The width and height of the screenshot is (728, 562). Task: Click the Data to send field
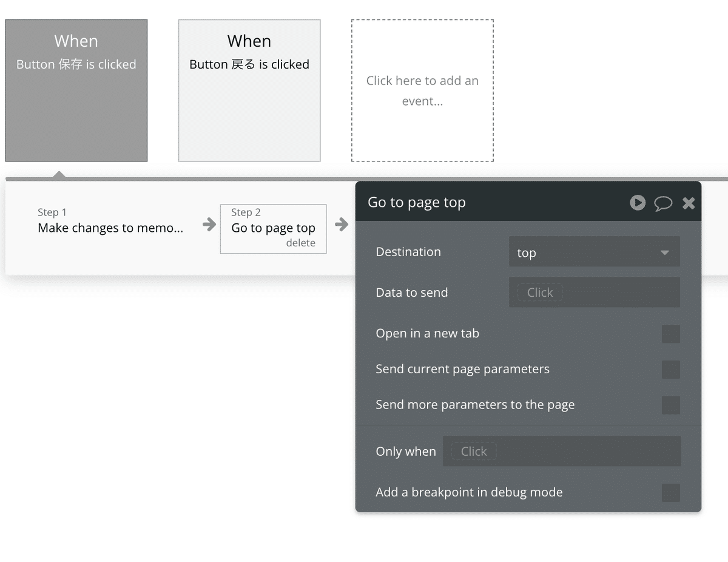click(x=594, y=293)
